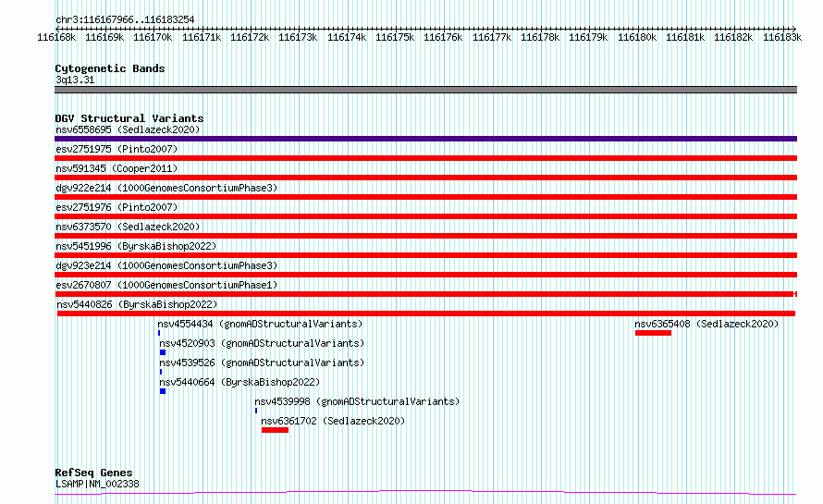Click the 116176k ruler position
The width and height of the screenshot is (823, 504).
pyautogui.click(x=443, y=37)
